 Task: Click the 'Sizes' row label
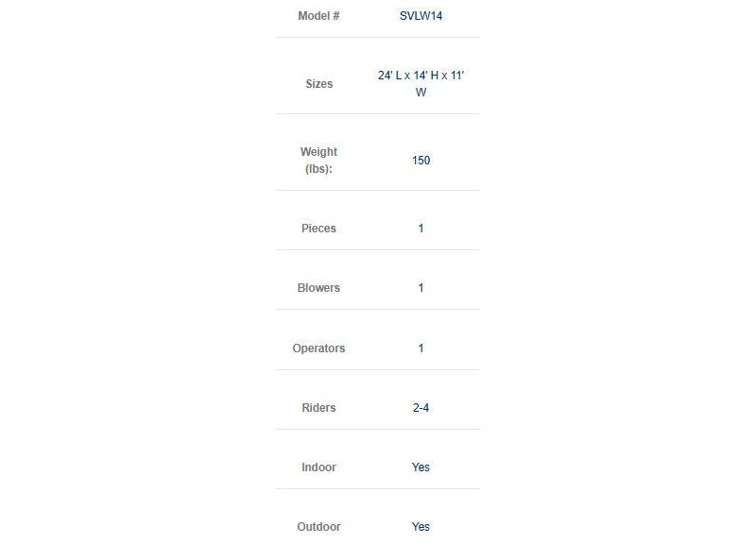point(318,84)
